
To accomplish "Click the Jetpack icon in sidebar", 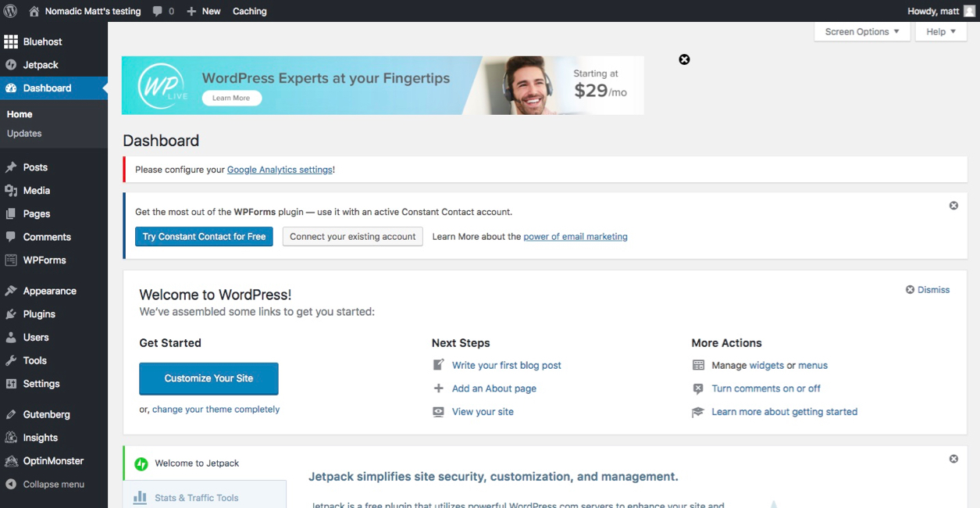I will click(11, 65).
